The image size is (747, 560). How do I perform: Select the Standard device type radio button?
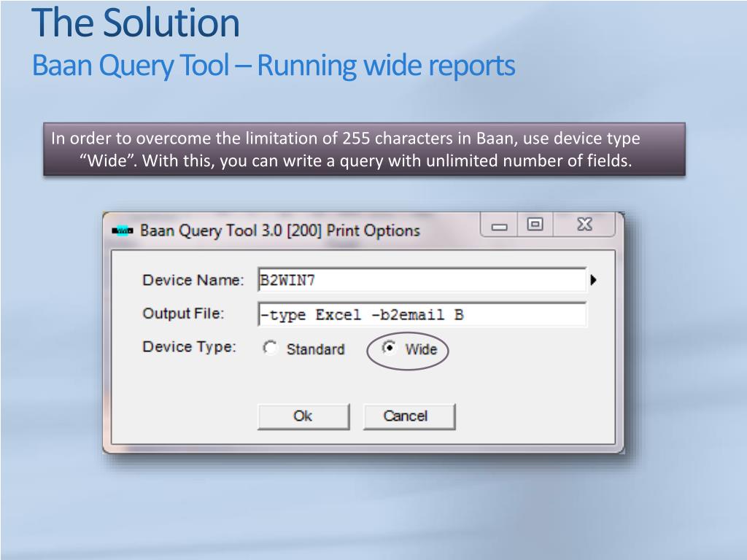point(270,348)
